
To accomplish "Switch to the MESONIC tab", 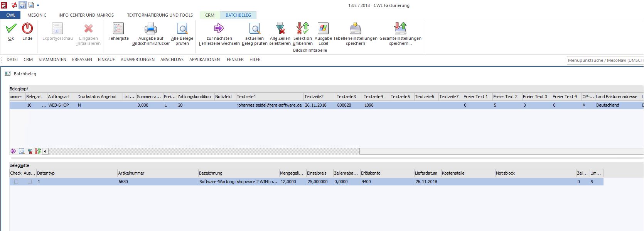I will [37, 15].
